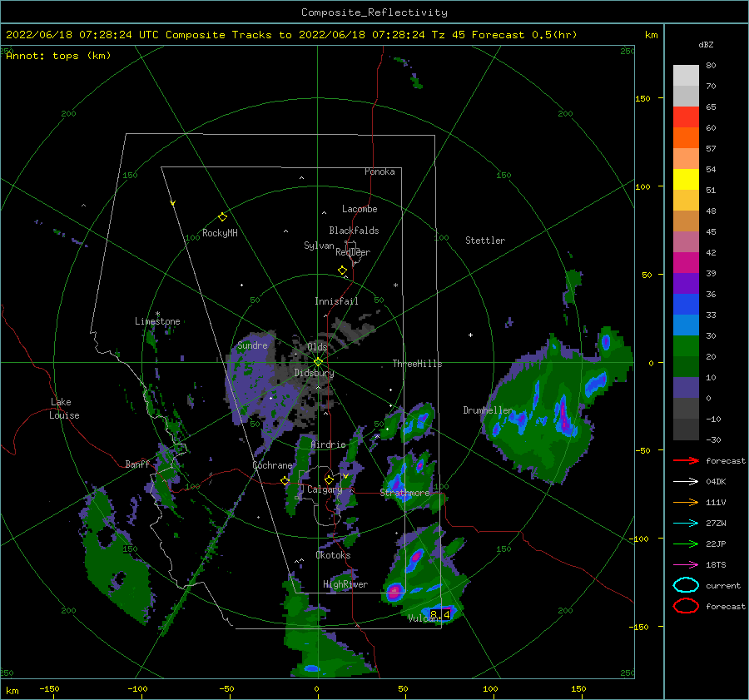The height and width of the screenshot is (700, 749).
Task: Click the Composite_Reflectivity title
Action: tap(374, 12)
